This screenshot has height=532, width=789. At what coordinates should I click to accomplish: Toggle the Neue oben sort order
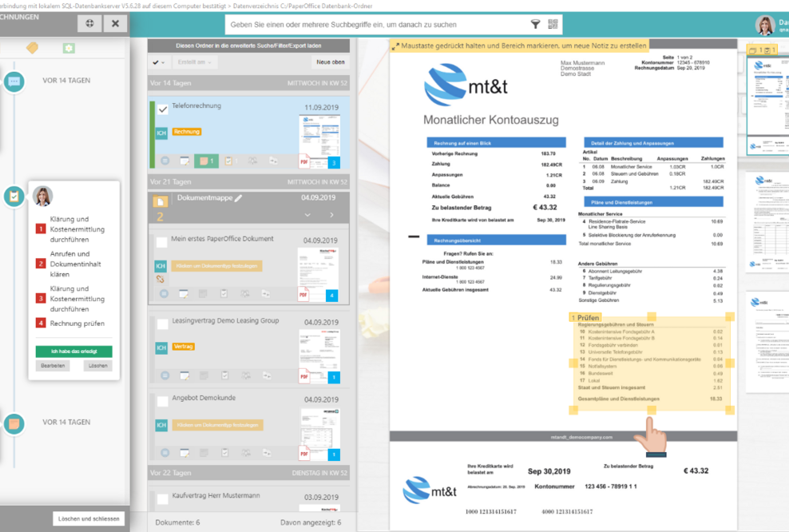coord(331,62)
